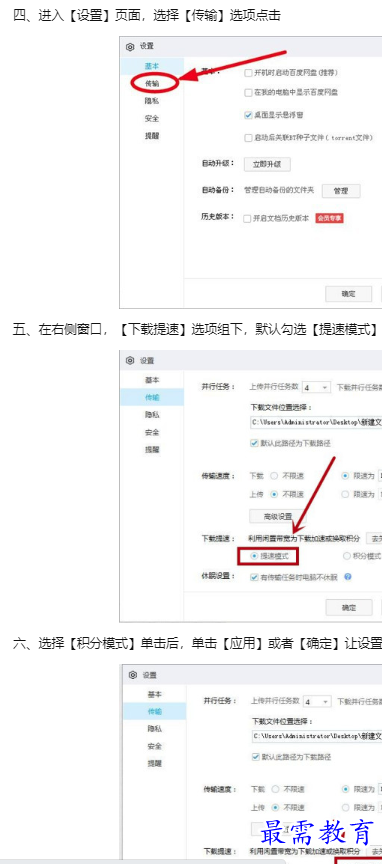Image resolution: width=382 pixels, height=864 pixels.
Task: Toggle 默认此路径为下载路径 in step six dialog
Action: tap(256, 757)
